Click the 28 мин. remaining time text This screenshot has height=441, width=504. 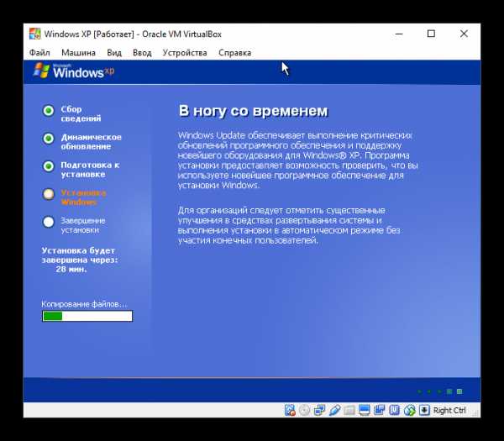[71, 270]
